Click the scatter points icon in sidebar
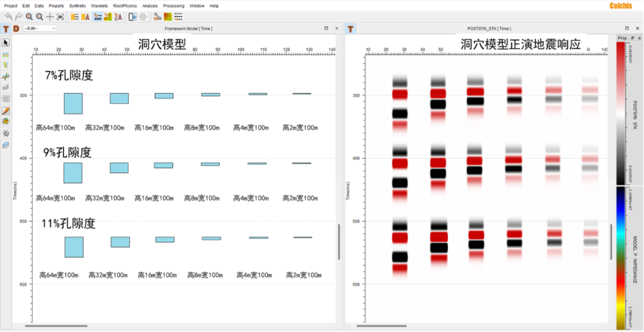This screenshot has height=332, width=644. pyautogui.click(x=6, y=134)
